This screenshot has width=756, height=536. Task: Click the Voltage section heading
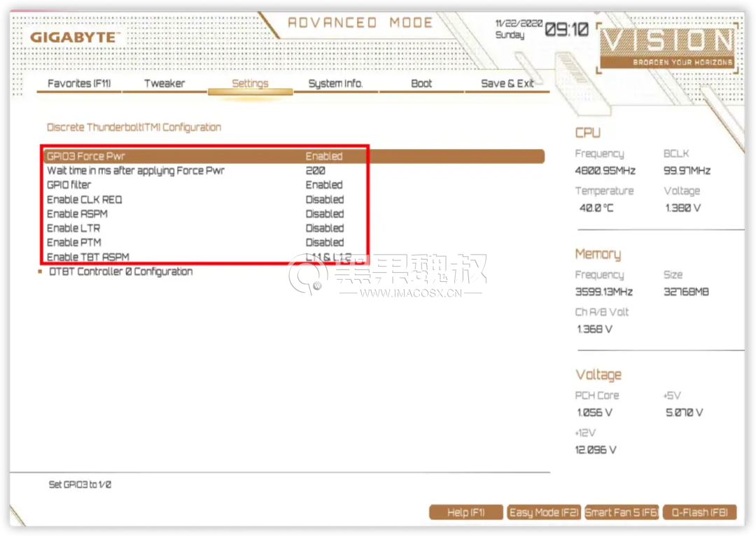pyautogui.click(x=598, y=374)
